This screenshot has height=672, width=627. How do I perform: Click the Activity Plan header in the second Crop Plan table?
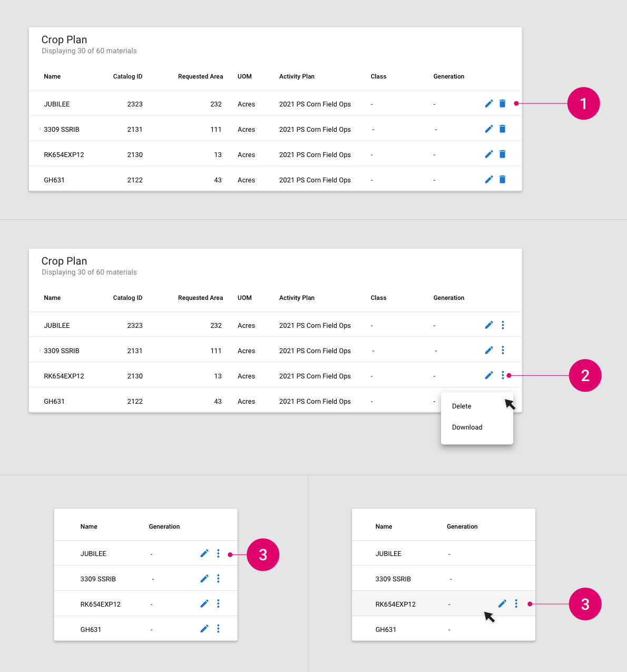click(297, 298)
